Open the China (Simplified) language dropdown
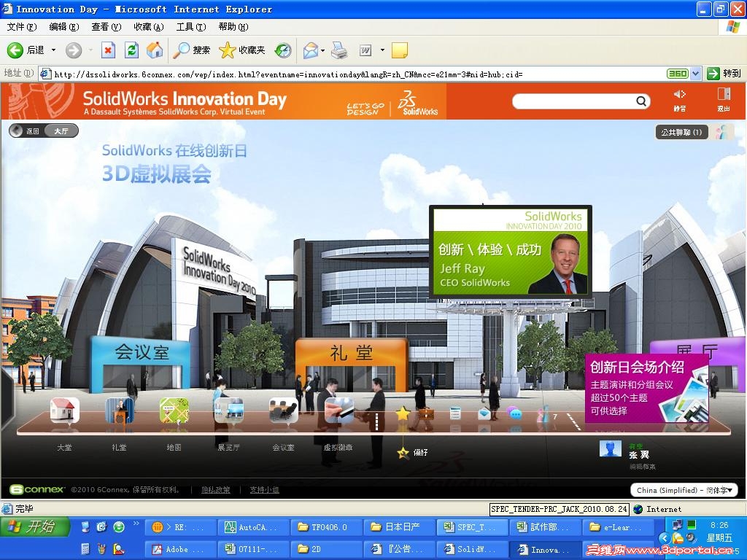The image size is (747, 560). 684,490
